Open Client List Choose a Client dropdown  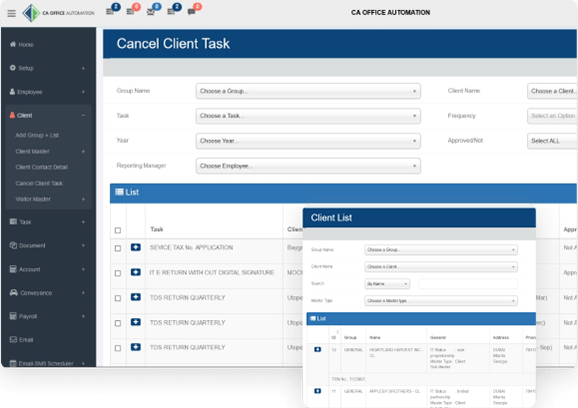(x=441, y=267)
